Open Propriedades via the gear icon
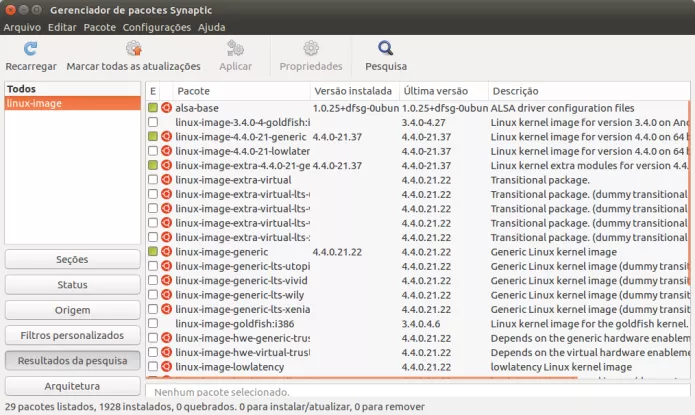The width and height of the screenshot is (695, 415). point(311,48)
